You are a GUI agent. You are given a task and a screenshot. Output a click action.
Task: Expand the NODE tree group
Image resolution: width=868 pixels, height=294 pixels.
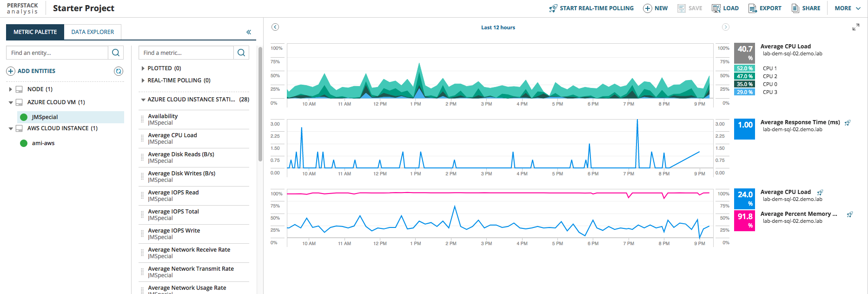[10, 89]
